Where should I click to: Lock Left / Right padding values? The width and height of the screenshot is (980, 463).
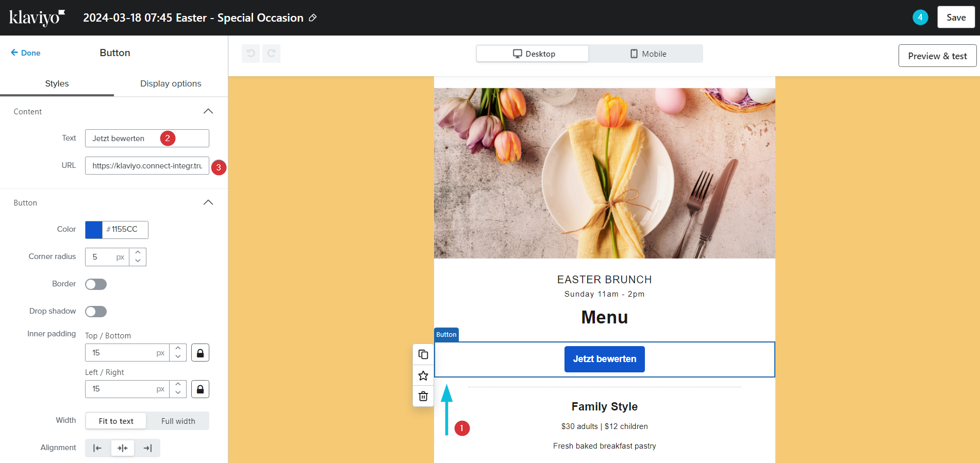200,389
